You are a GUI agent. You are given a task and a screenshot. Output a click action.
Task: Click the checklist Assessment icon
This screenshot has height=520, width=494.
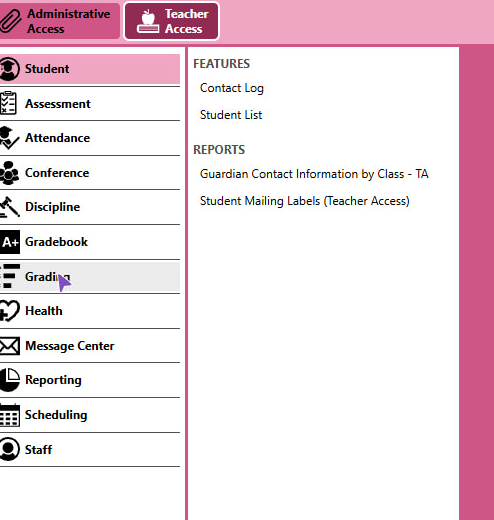tap(8, 103)
